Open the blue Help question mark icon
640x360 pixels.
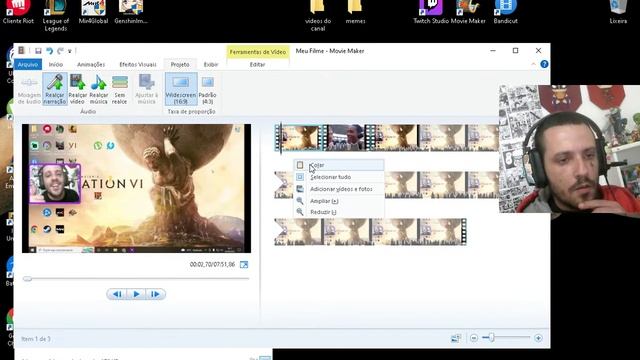(544, 64)
